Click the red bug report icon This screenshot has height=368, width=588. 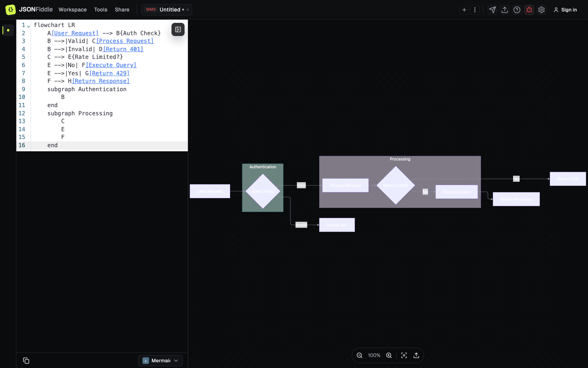(x=529, y=10)
